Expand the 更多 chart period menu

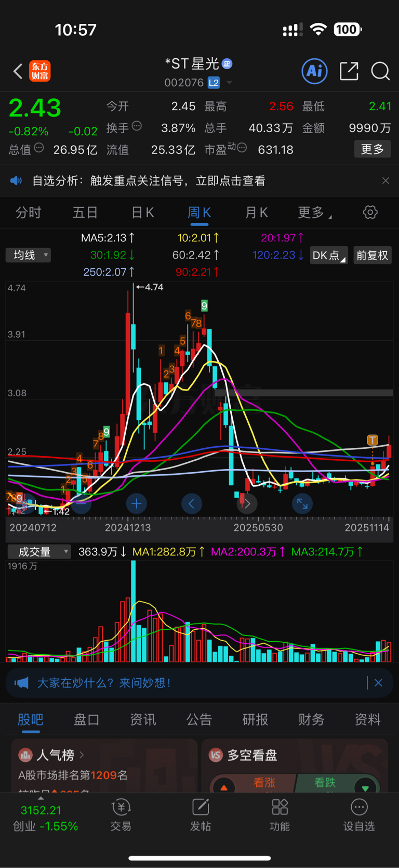click(x=314, y=212)
